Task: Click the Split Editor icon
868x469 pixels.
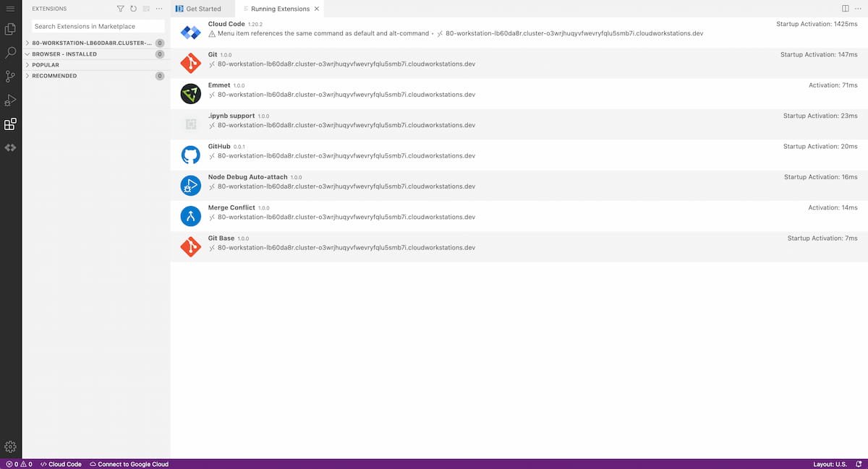Action: point(846,9)
